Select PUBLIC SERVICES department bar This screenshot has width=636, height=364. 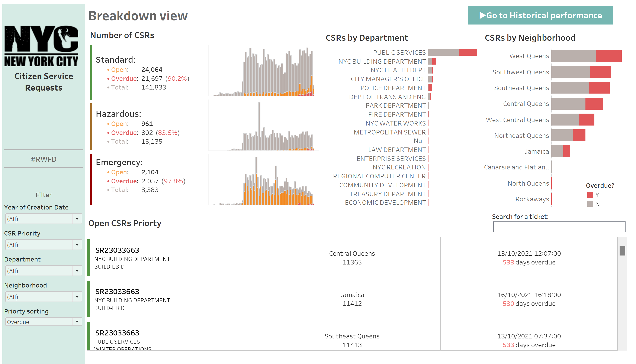453,52
